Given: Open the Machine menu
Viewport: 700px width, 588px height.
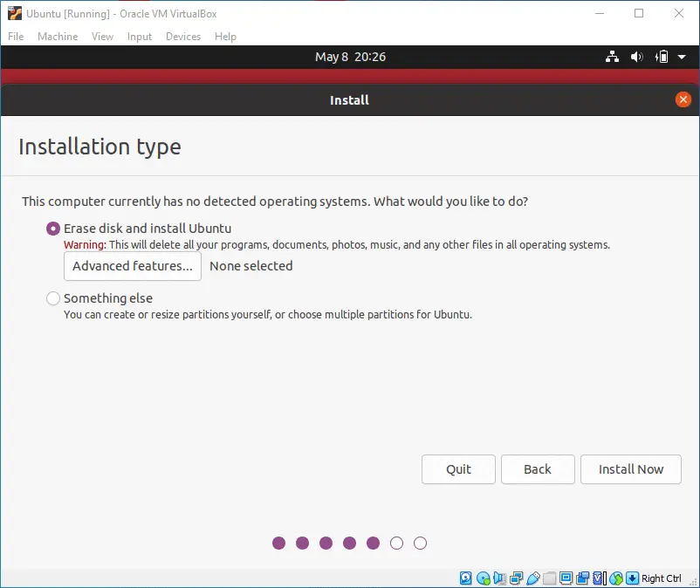Looking at the screenshot, I should (x=58, y=37).
